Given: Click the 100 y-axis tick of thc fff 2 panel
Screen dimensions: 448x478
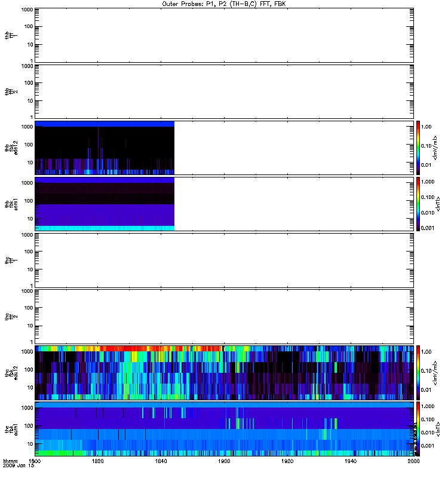Looking at the screenshot, I should 29,308.
